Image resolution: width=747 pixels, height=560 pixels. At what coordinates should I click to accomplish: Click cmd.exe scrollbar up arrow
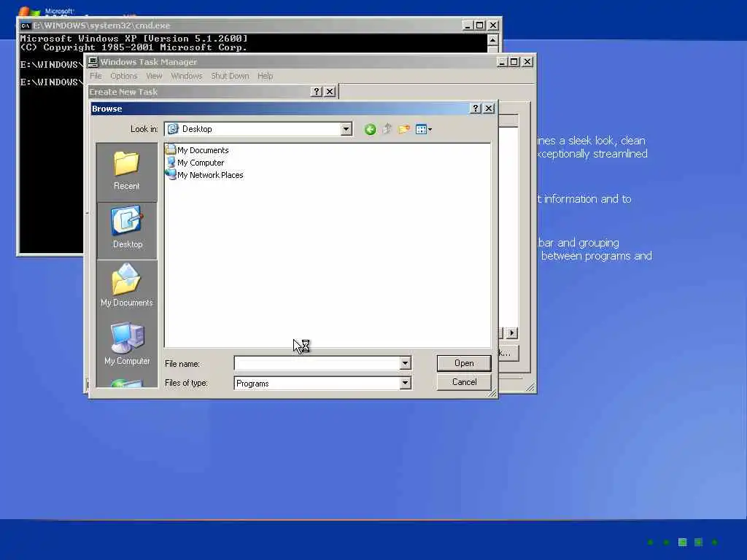492,39
